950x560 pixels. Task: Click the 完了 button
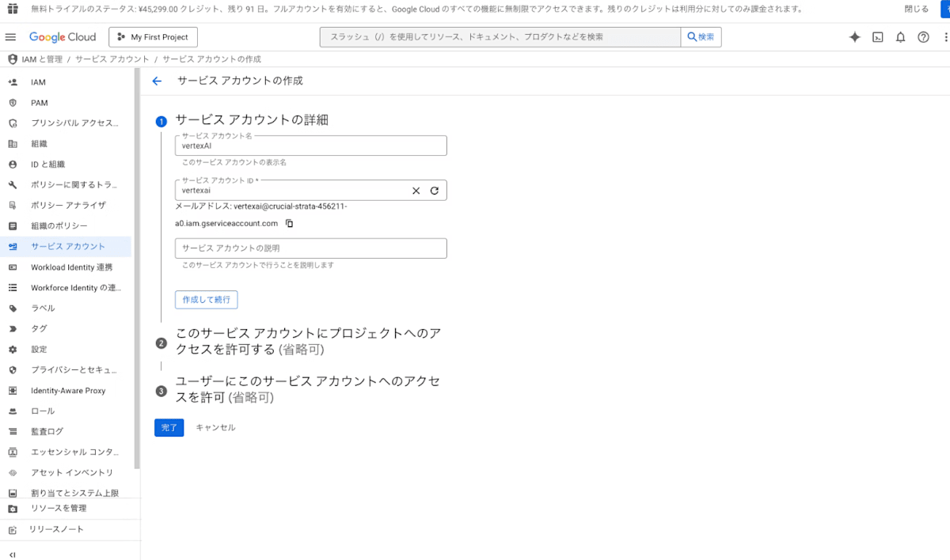(169, 427)
